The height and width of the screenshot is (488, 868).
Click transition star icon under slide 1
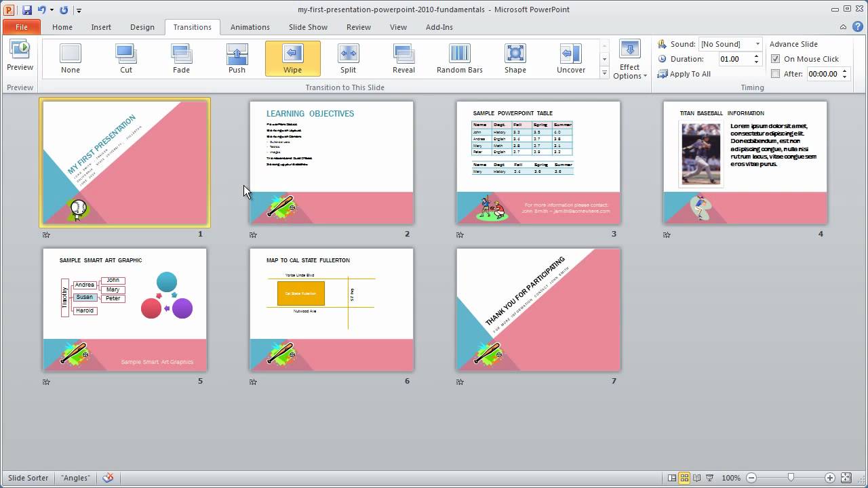coord(46,235)
